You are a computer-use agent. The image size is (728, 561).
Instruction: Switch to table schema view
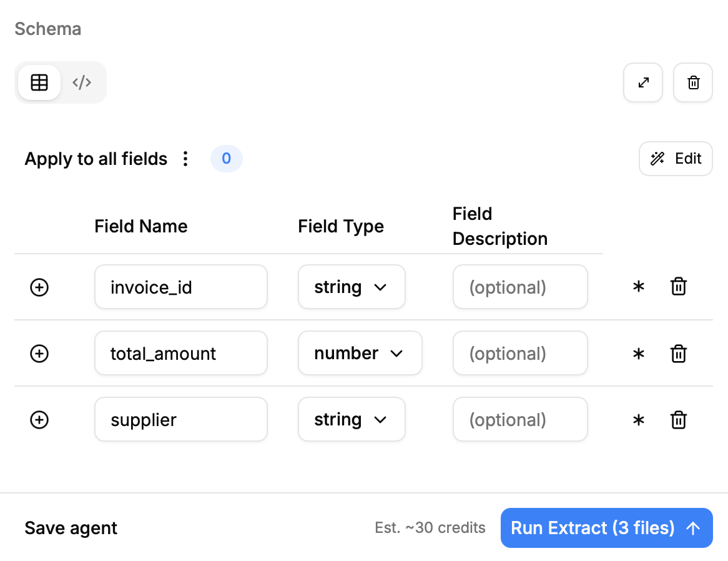click(x=39, y=82)
